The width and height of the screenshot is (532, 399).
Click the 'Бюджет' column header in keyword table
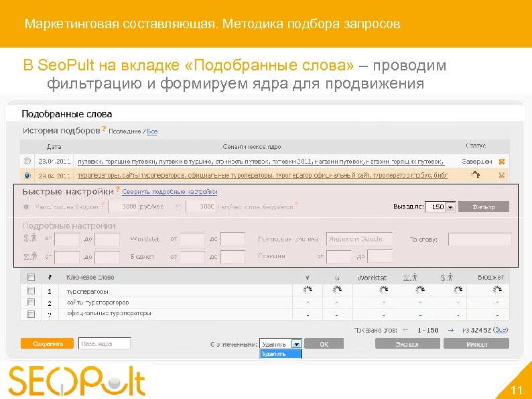coord(491,278)
